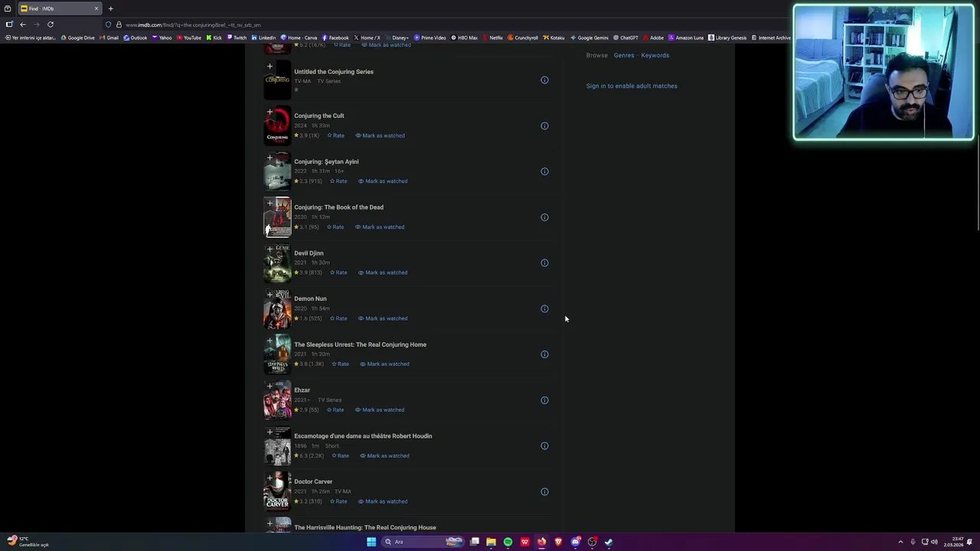The image size is (980, 551).
Task: Open the Google Gemini bookmark
Action: pyautogui.click(x=589, y=37)
